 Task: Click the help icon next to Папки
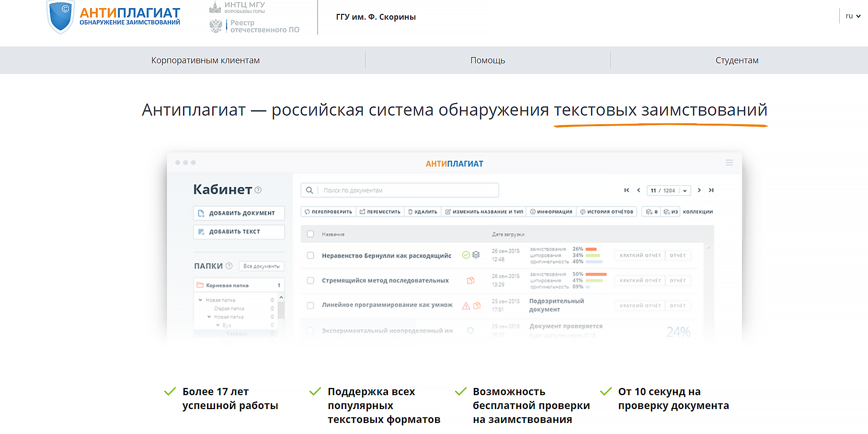[229, 266]
